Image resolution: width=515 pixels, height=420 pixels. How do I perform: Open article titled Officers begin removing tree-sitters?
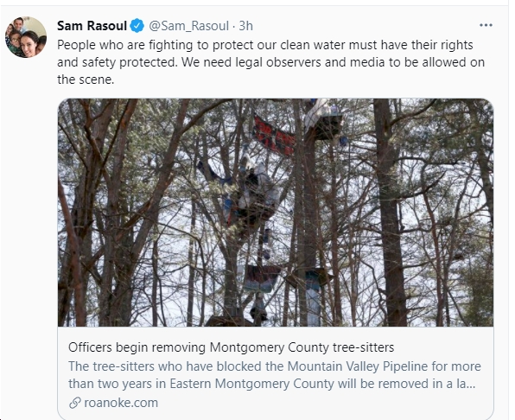click(x=231, y=347)
